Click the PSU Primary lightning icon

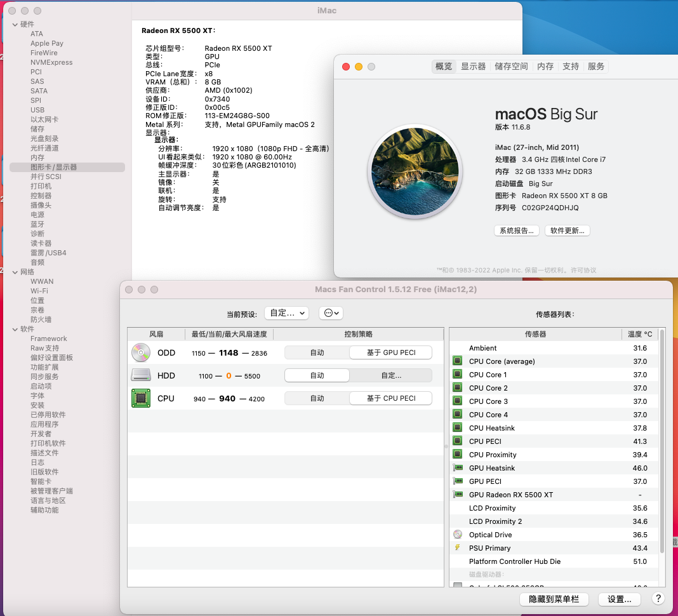point(458,547)
